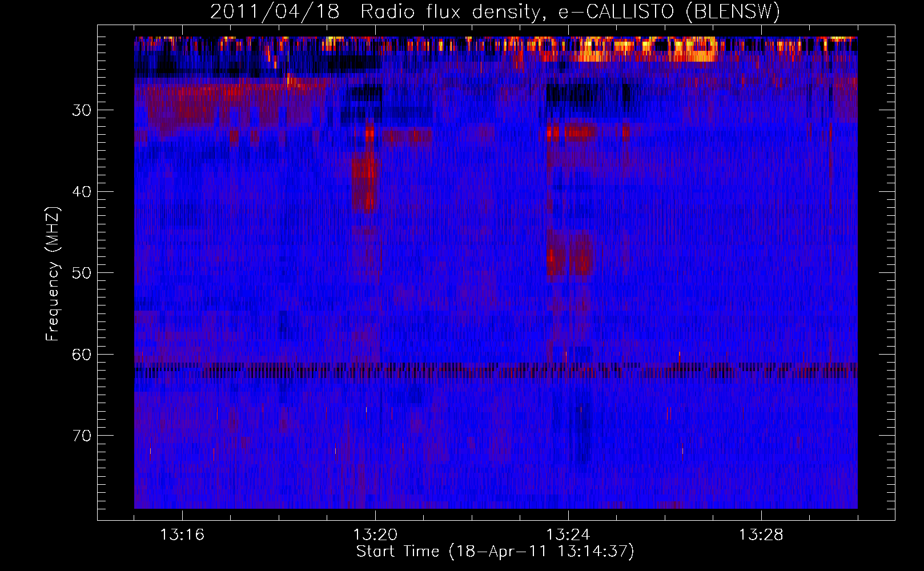This screenshot has width=924, height=571.
Task: Click the 13:20 time tick label
Action: click(x=375, y=535)
